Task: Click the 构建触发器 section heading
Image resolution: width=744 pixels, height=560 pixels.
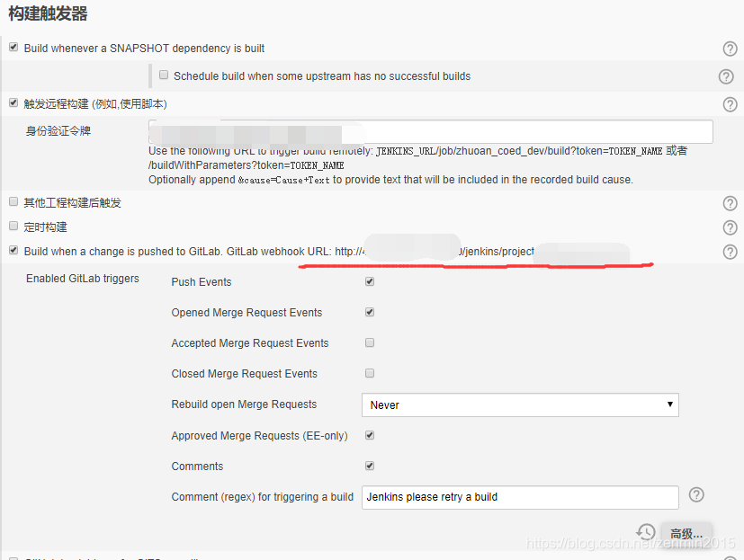Action: [x=48, y=13]
